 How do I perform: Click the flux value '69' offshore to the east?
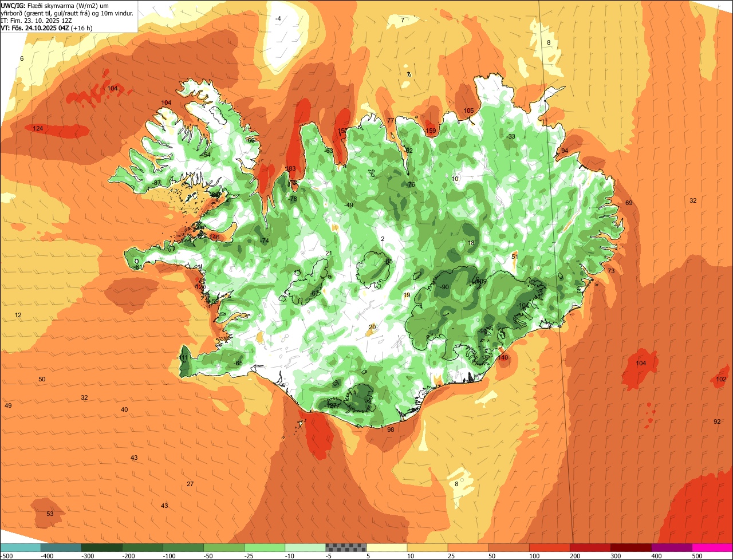point(629,203)
